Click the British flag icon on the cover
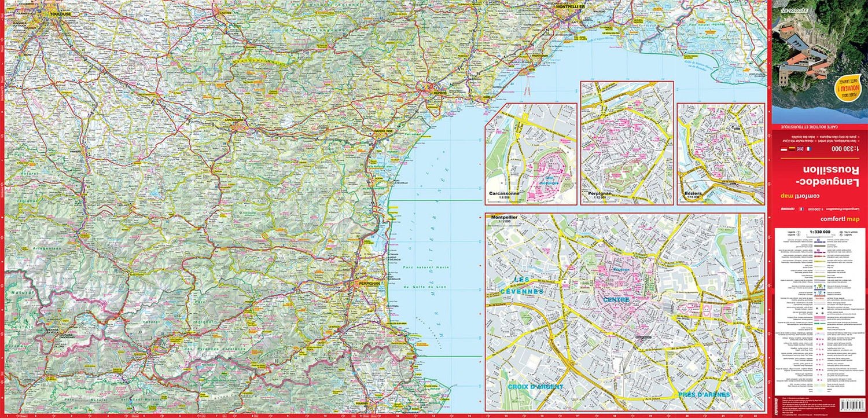 coord(800,148)
